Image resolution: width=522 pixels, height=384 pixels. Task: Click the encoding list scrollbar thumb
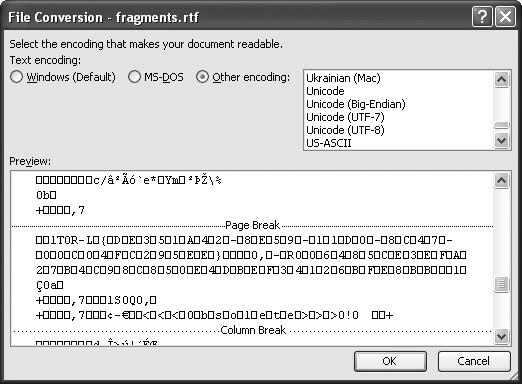(502, 125)
